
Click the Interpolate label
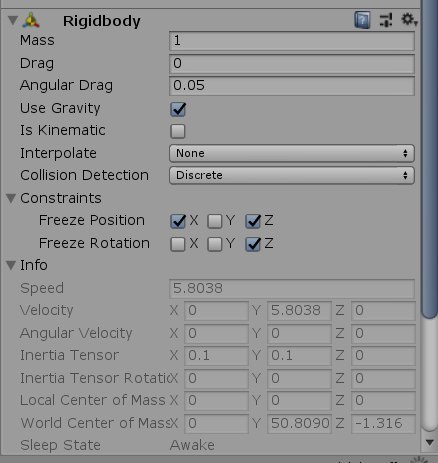(x=58, y=154)
